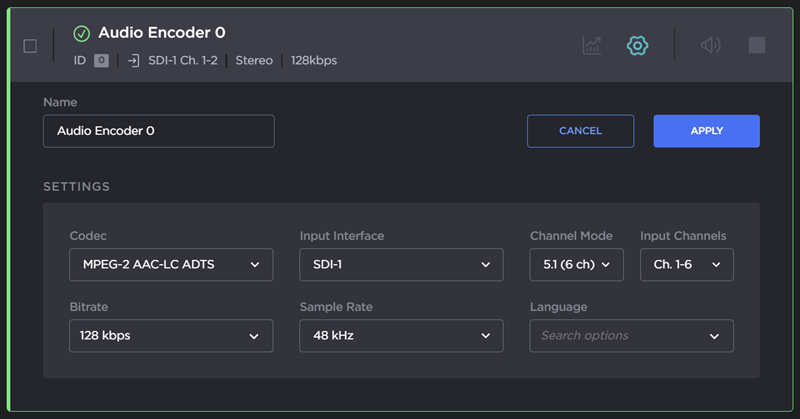Expand the Input Channels dropdown
This screenshot has width=800, height=419.
tap(686, 265)
